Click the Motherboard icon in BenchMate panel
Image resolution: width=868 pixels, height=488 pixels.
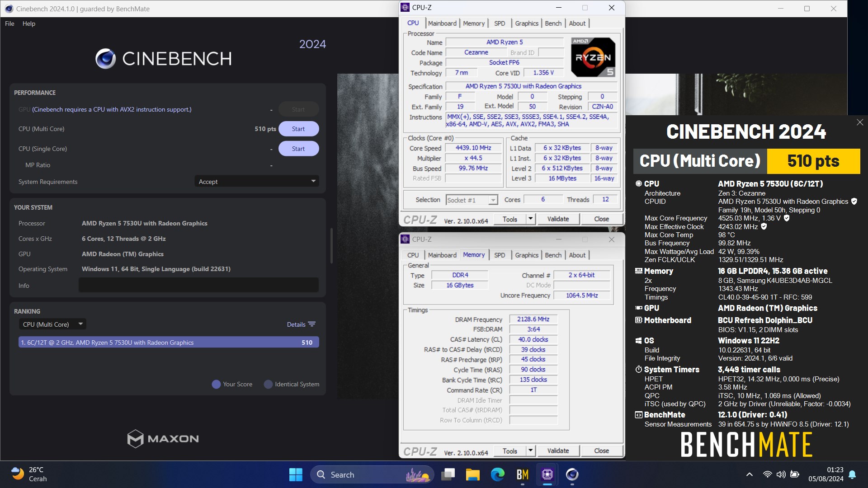[638, 320]
